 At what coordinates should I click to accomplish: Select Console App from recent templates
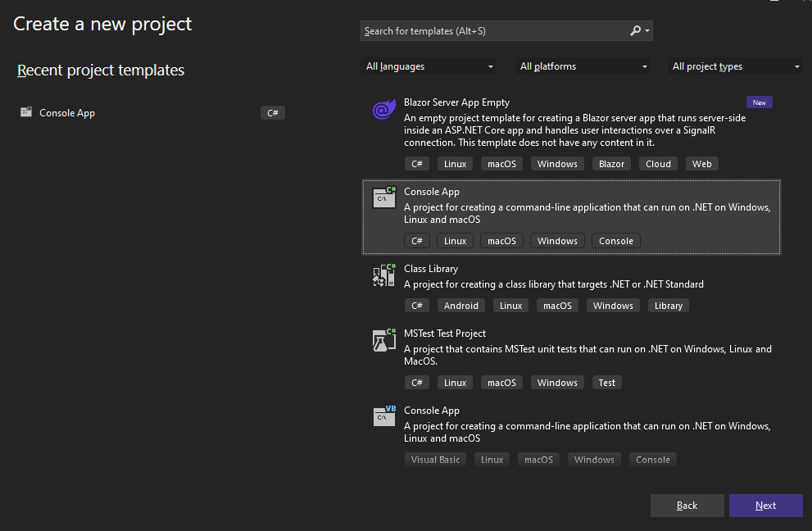click(x=67, y=113)
